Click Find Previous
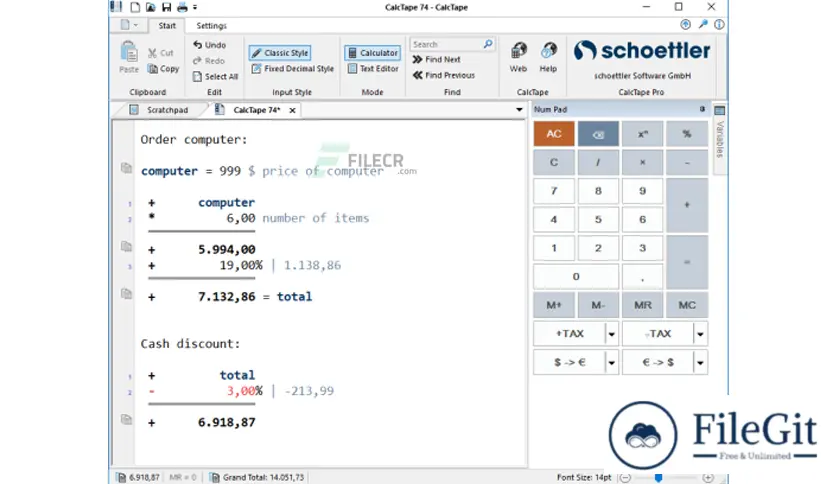This screenshot has width=836, height=484. click(444, 75)
